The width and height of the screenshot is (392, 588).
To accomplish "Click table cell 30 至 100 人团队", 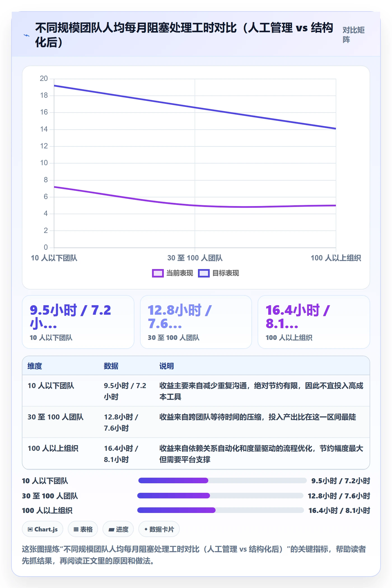I will pos(55,417).
